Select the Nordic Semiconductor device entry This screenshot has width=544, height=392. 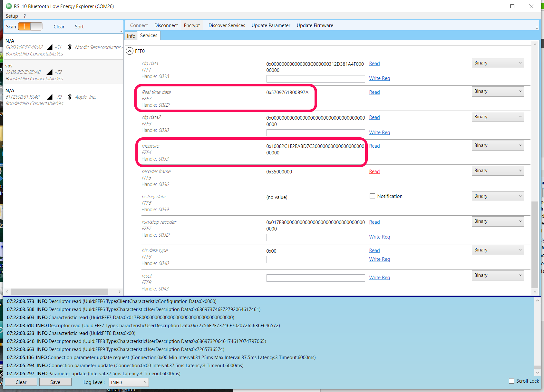(63, 47)
